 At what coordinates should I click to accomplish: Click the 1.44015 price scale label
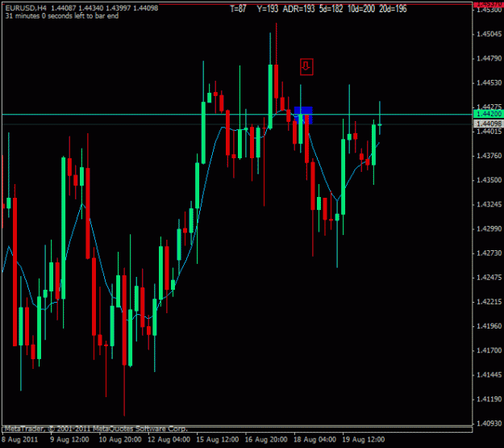(x=489, y=132)
